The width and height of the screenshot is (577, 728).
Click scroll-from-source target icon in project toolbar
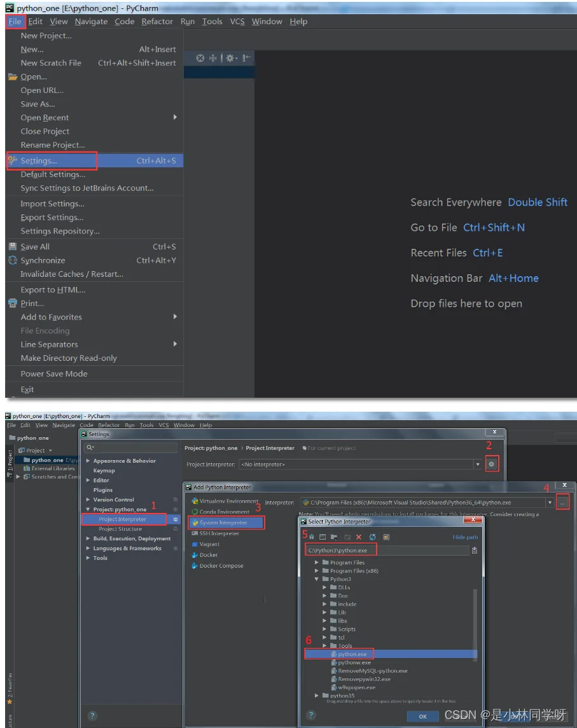(200, 58)
